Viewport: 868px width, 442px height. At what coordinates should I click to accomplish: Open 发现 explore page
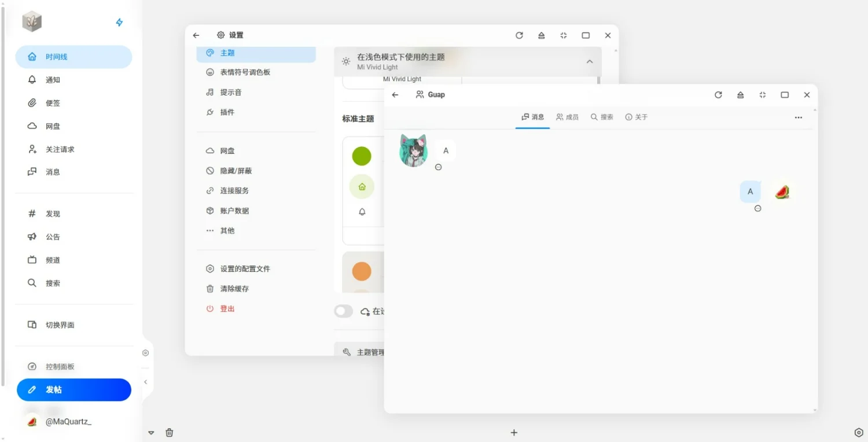coord(73,213)
